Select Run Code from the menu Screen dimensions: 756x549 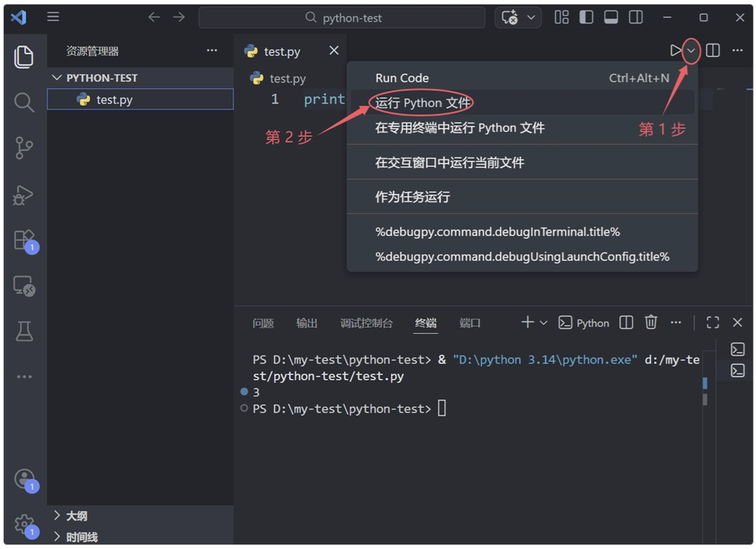click(401, 78)
